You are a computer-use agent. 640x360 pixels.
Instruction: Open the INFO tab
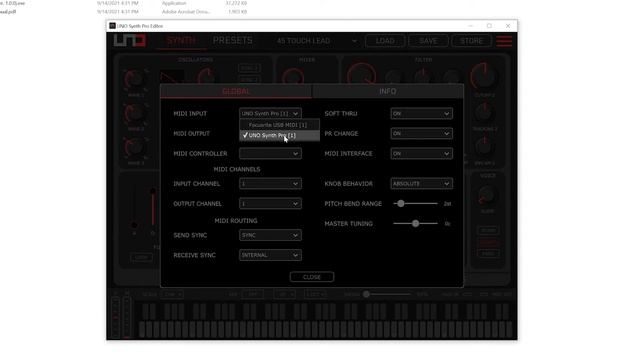pos(387,91)
